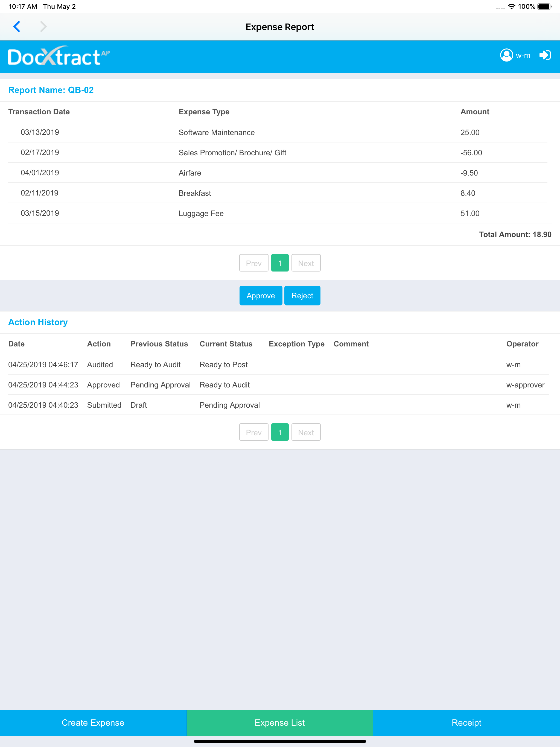Click the 04/25/2019 04:44:23 timestamp
The height and width of the screenshot is (747, 560).
pyautogui.click(x=43, y=385)
